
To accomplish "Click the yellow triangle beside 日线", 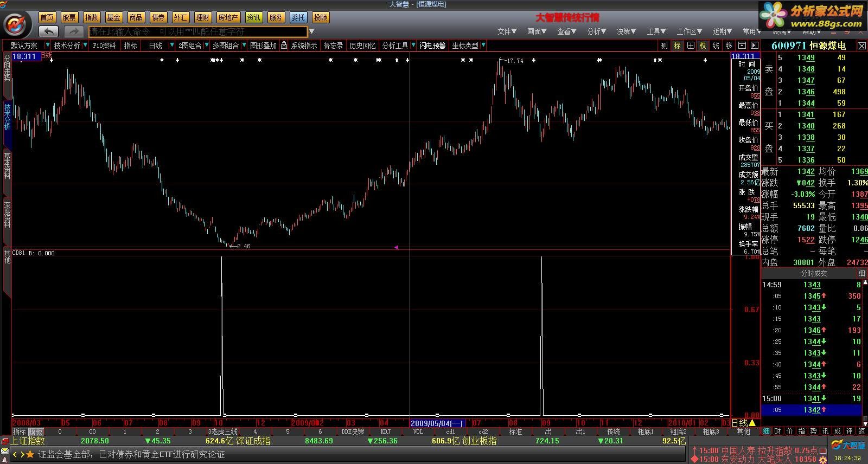I will (752, 423).
